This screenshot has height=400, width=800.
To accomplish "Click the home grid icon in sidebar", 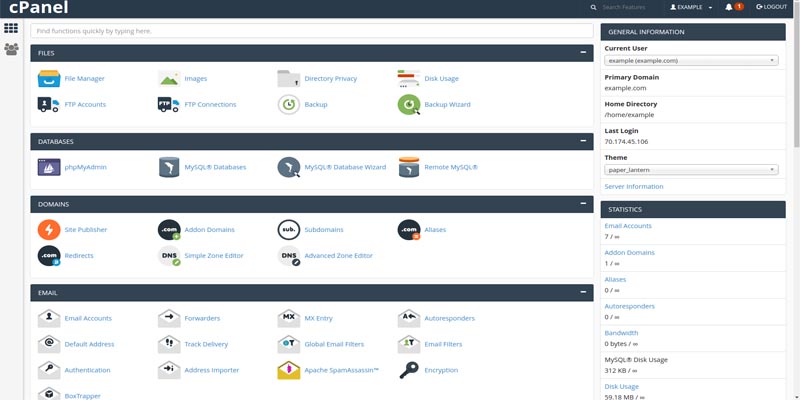I will [x=11, y=28].
